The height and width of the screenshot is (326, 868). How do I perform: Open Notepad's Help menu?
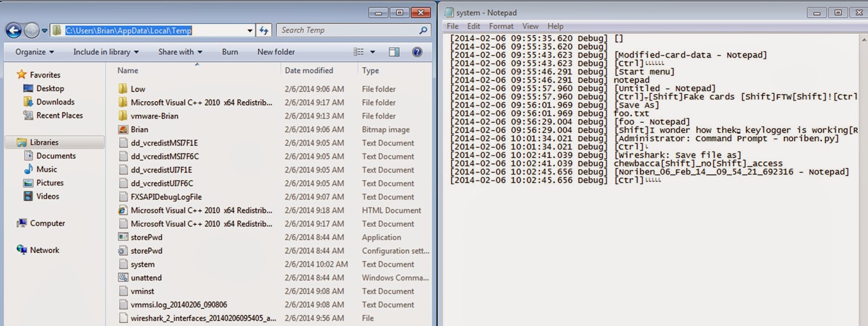coord(555,26)
